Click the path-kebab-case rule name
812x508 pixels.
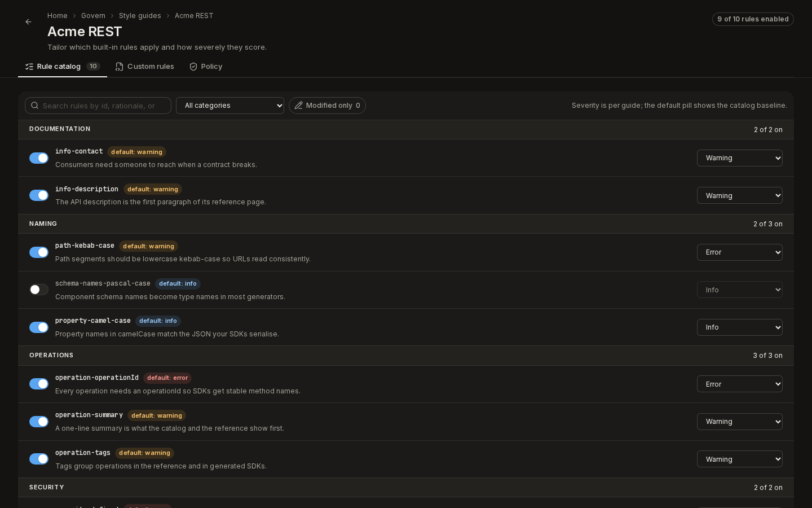point(85,246)
